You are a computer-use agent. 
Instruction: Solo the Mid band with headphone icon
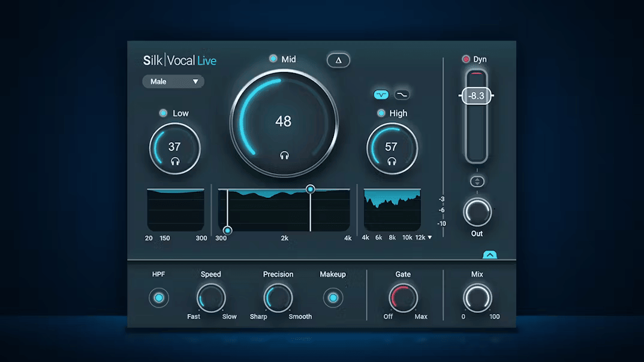tap(284, 155)
